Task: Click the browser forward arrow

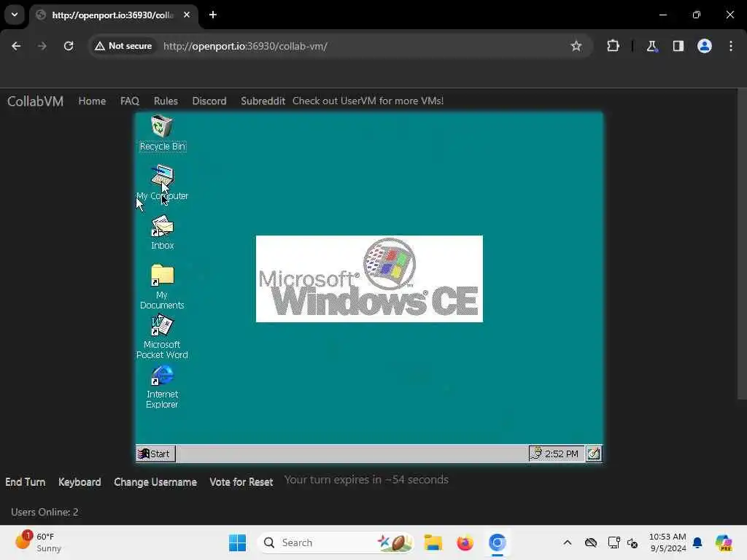Action: [x=42, y=46]
